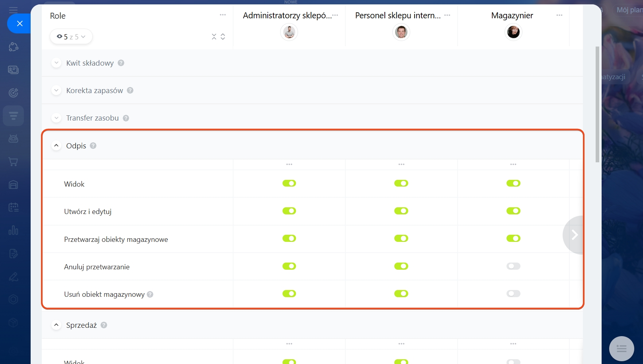643x364 pixels.
Task: Click Administratorzy sklepów avatar
Action: tap(289, 32)
